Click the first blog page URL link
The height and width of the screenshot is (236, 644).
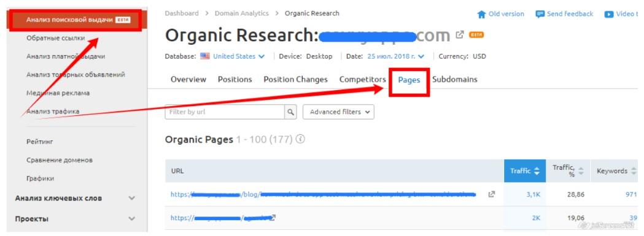324,194
